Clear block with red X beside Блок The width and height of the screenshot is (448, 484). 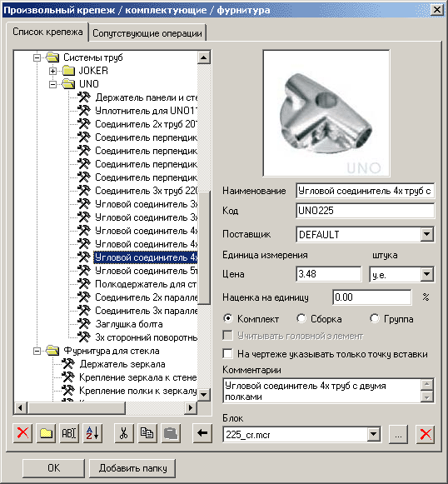(426, 434)
